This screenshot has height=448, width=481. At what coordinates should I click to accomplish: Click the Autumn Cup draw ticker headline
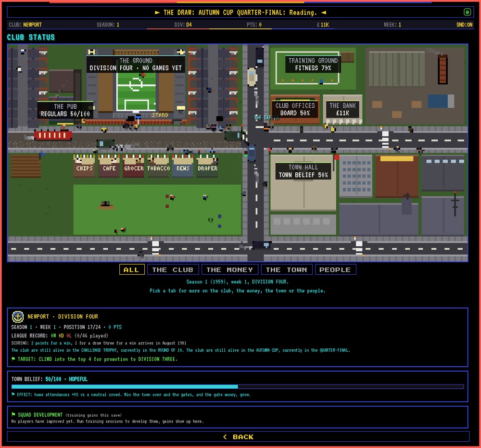point(240,13)
